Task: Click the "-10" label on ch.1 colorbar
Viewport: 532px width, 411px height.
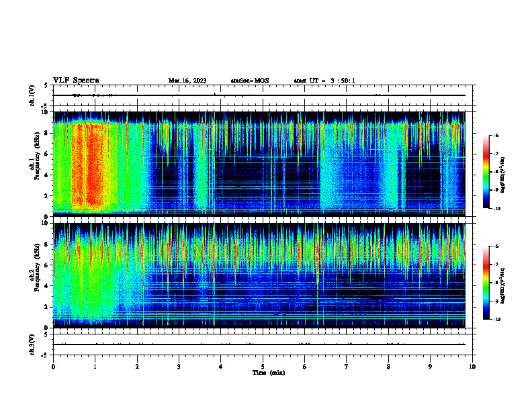Action: [496, 209]
